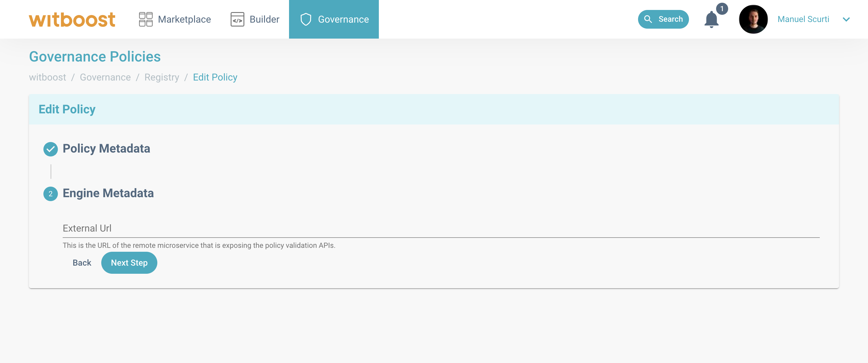
Task: Open the Governance breadcrumb navigation
Action: coord(105,77)
